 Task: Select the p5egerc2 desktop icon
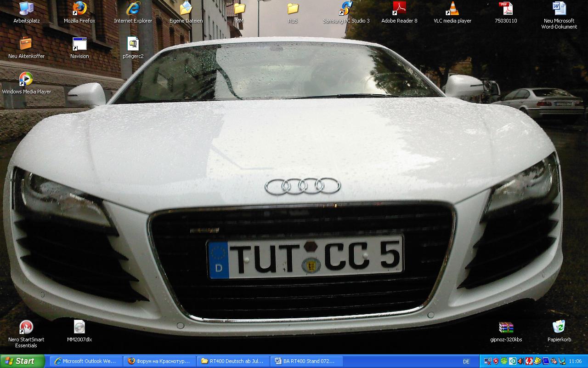133,48
